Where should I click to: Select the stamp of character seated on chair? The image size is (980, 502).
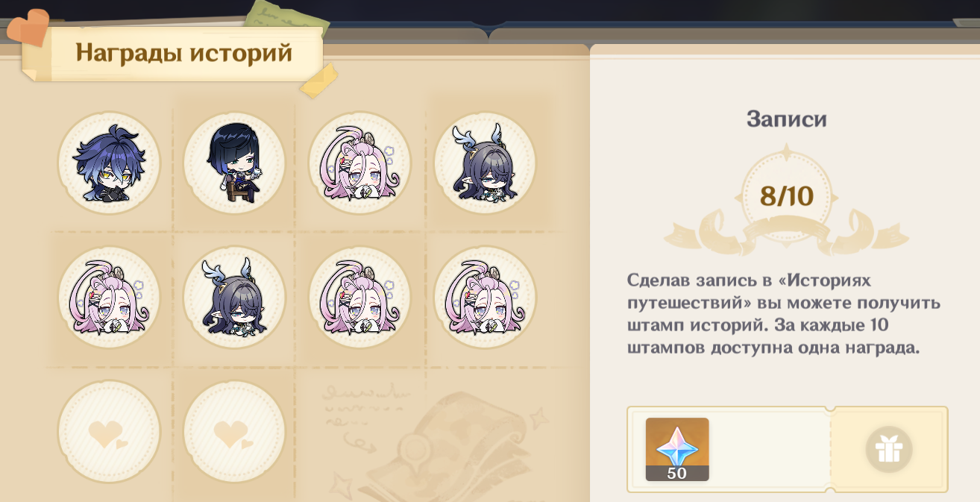(x=234, y=163)
